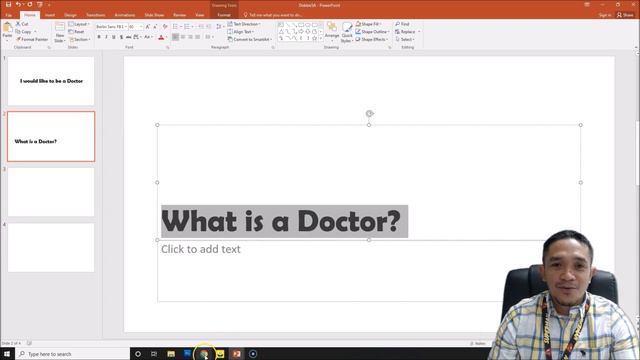The image size is (640, 360).
Task: Switch to the Transitions tab
Action: tap(96, 15)
